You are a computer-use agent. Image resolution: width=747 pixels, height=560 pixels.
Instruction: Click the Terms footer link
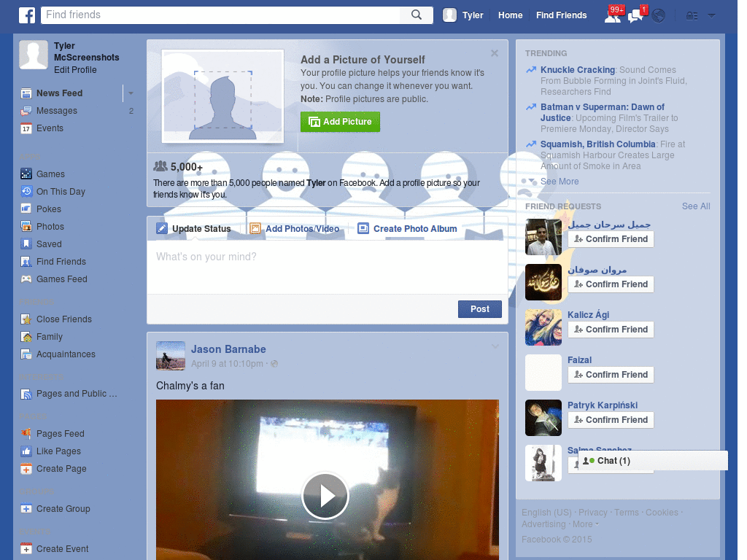[x=626, y=513]
